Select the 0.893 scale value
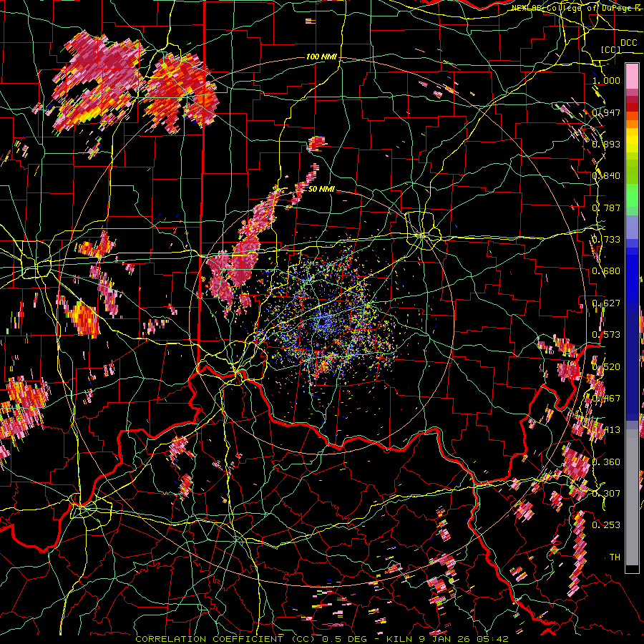644x644 pixels. tap(606, 144)
